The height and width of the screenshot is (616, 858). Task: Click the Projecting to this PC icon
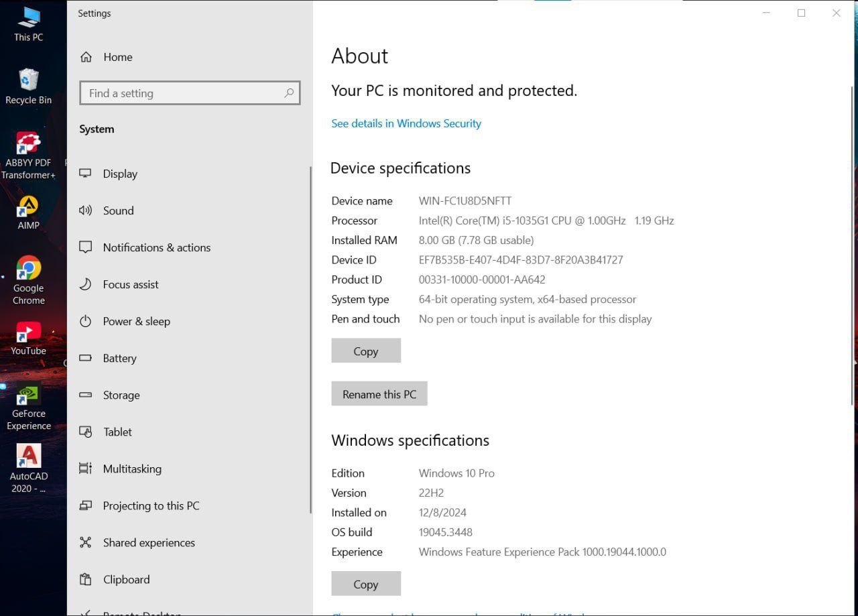click(85, 505)
